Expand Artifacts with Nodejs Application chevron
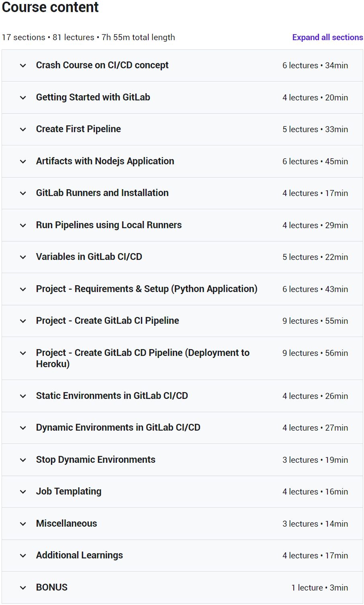This screenshot has height=605, width=364. [23, 161]
